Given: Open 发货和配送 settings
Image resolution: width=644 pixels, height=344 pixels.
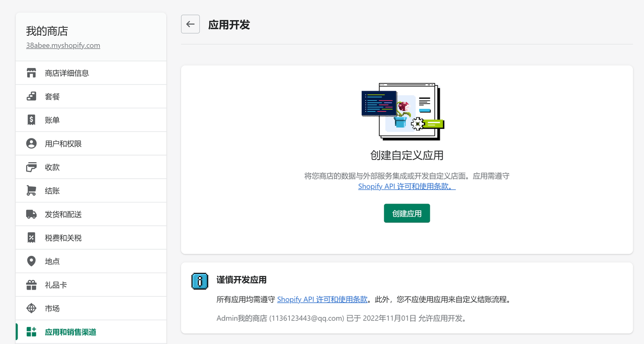Looking at the screenshot, I should (x=91, y=214).
